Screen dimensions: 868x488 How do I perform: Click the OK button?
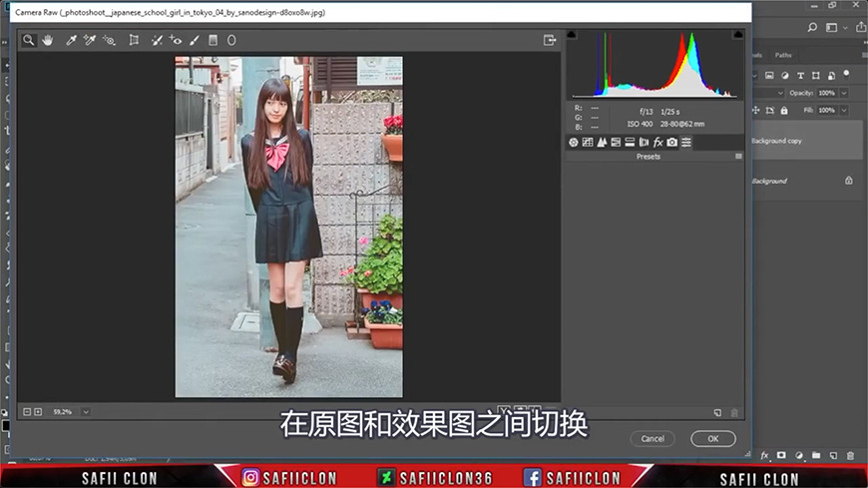(x=713, y=439)
